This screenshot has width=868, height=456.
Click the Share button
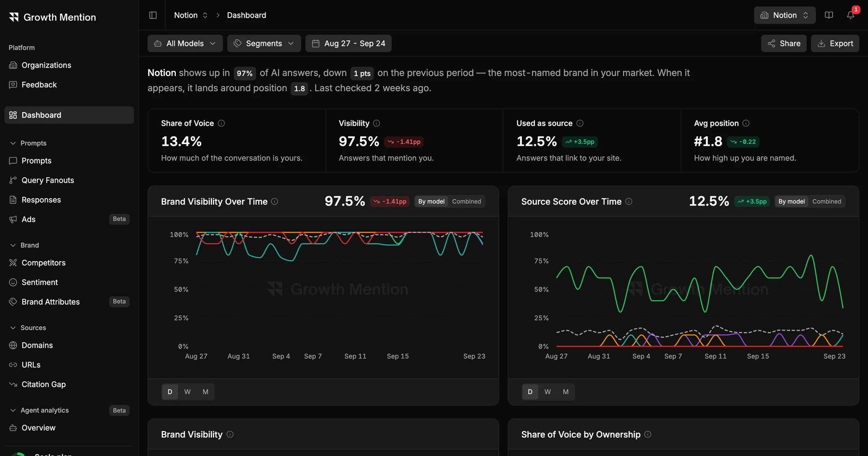784,43
